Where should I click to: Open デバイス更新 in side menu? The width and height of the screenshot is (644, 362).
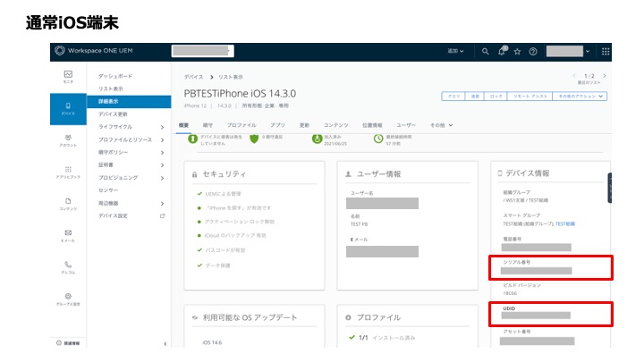(x=113, y=114)
